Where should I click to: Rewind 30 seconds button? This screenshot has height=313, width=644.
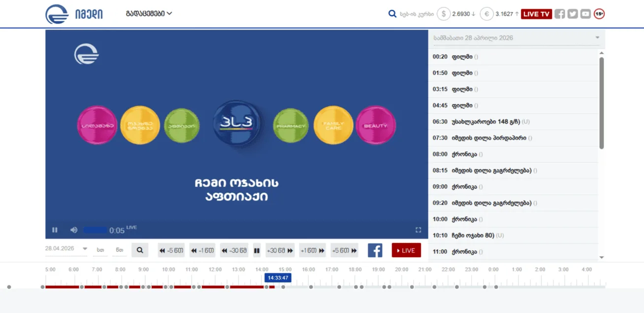[234, 250]
